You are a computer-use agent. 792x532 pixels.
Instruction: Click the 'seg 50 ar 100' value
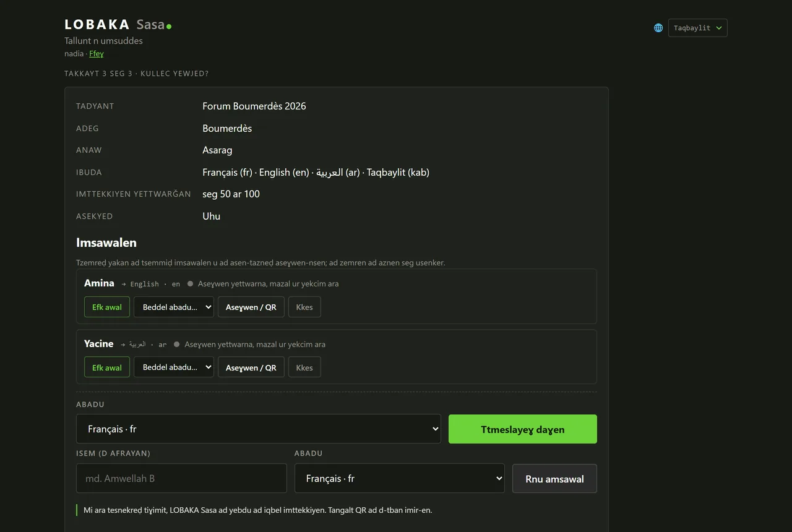[231, 194]
